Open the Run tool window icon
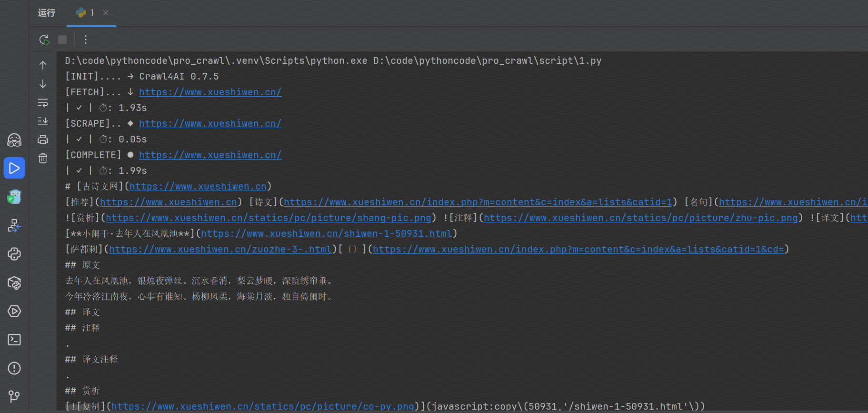 pos(14,168)
